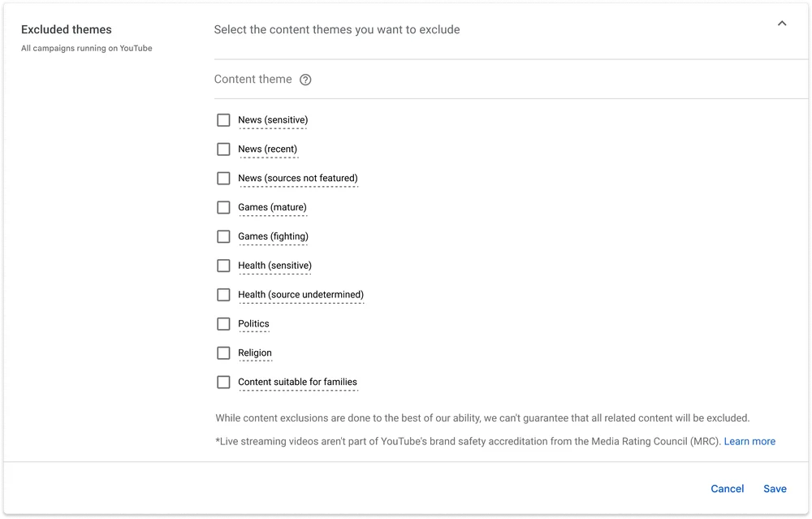This screenshot has width=812, height=519.
Task: Tick the Politics checkbox
Action: (223, 324)
